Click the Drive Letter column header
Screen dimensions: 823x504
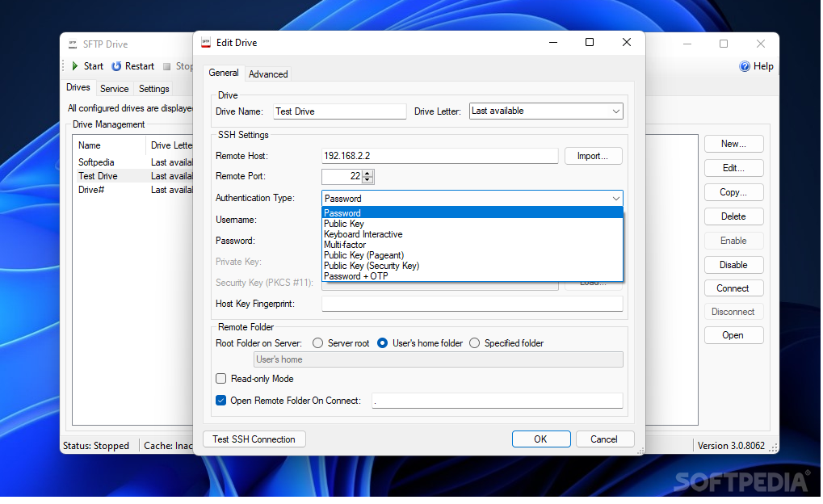171,145
